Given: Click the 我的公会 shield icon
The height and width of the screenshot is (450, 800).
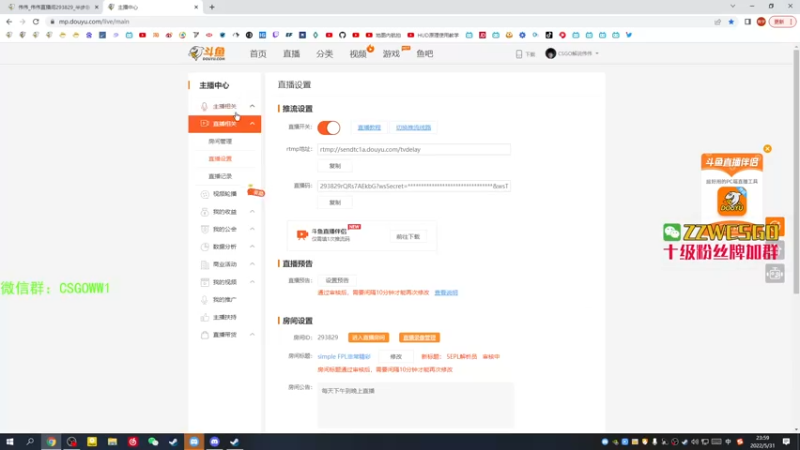Looking at the screenshot, I should [204, 229].
